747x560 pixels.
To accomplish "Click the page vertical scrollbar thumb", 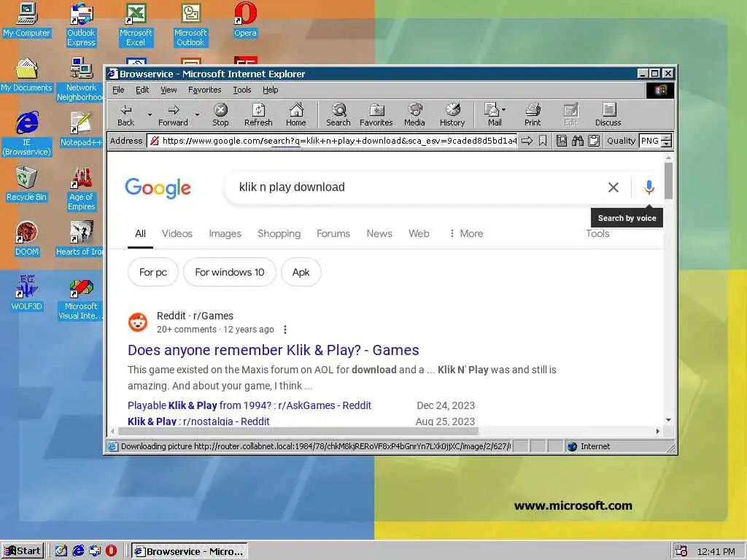I will click(x=668, y=181).
